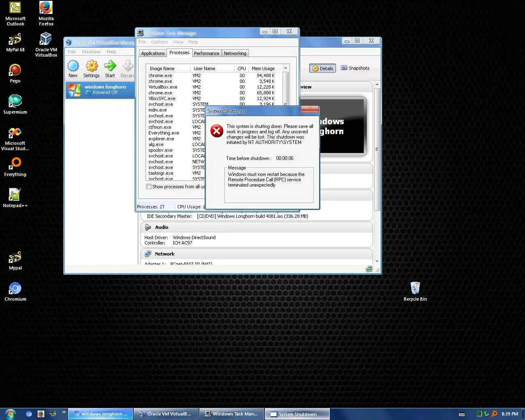The height and width of the screenshot is (420, 525).
Task: Select the Notepad++ desktop icon
Action: (15, 198)
